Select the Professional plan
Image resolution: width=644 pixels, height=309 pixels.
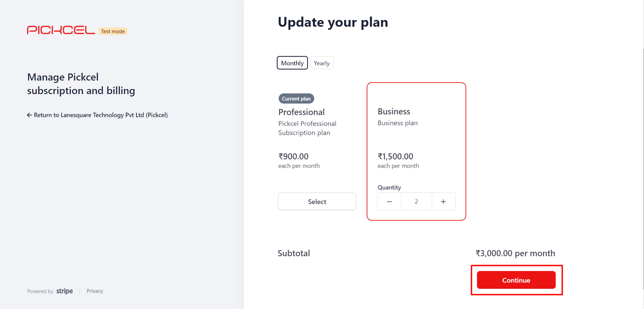317,202
